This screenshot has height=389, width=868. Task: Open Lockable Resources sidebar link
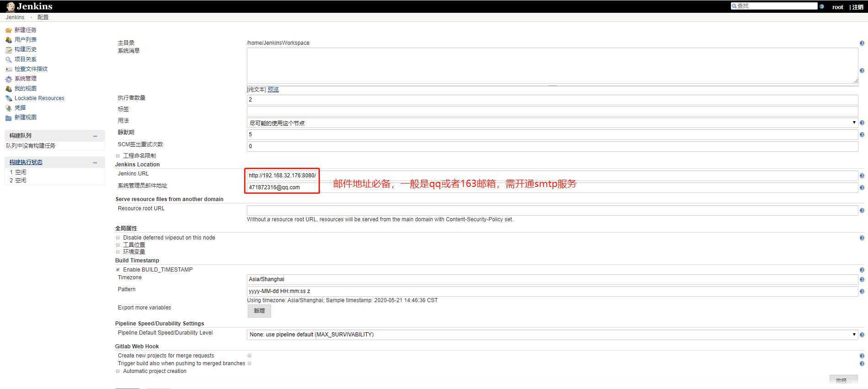coord(39,98)
